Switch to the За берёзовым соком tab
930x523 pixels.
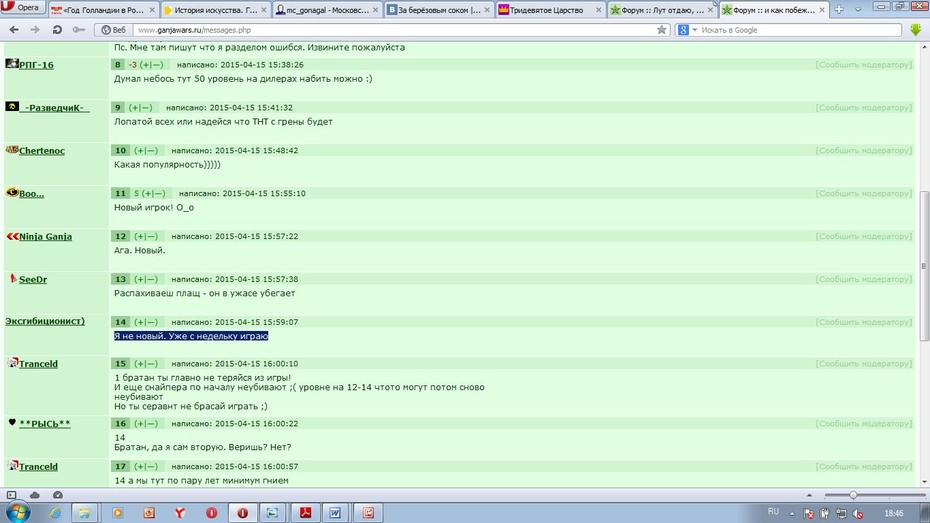438,9
